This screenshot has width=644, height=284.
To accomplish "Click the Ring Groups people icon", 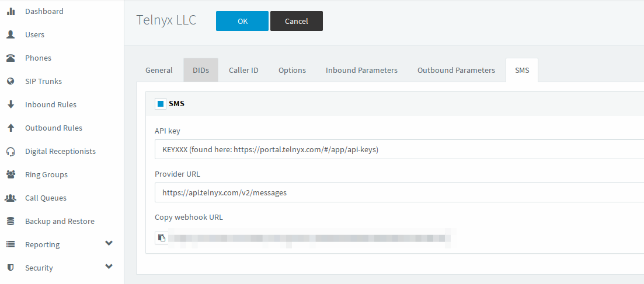I will point(11,174).
